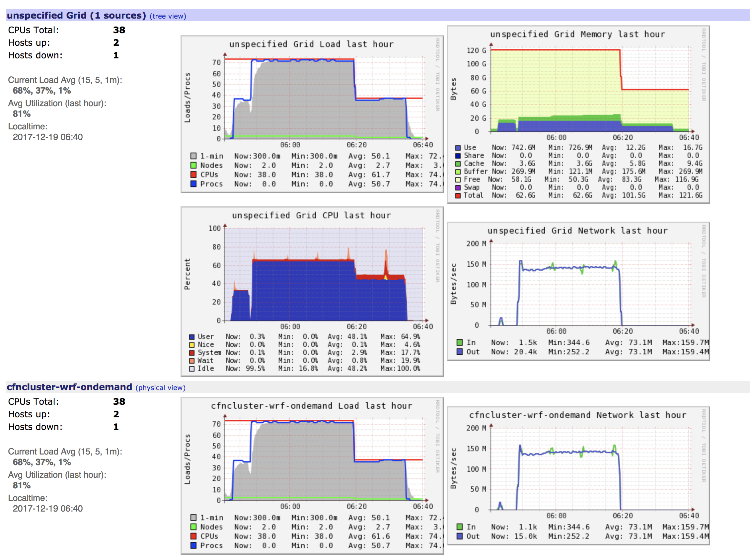Click the yellow Buffer legend swatch
752x560 pixels.
coord(458,172)
